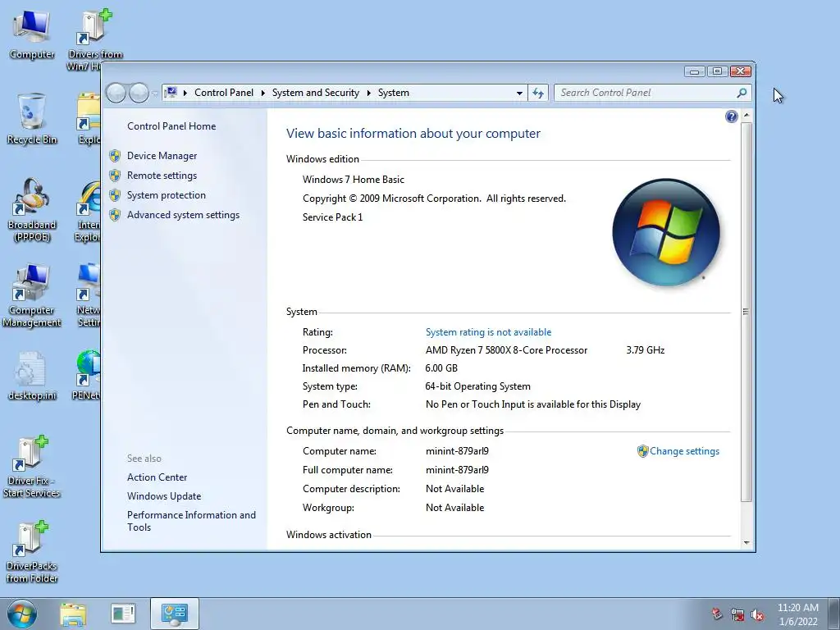Click the network tray icon

(x=737, y=614)
